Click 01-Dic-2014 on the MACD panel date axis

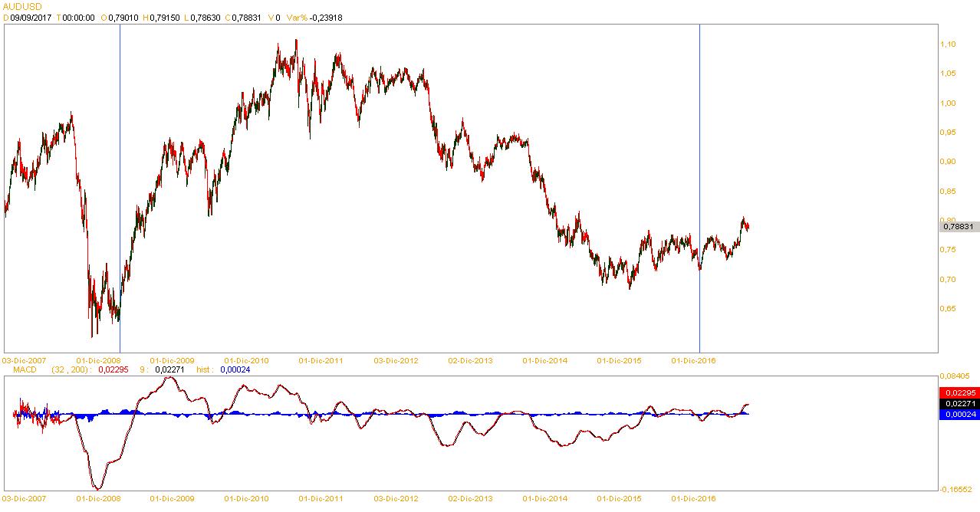pyautogui.click(x=544, y=498)
